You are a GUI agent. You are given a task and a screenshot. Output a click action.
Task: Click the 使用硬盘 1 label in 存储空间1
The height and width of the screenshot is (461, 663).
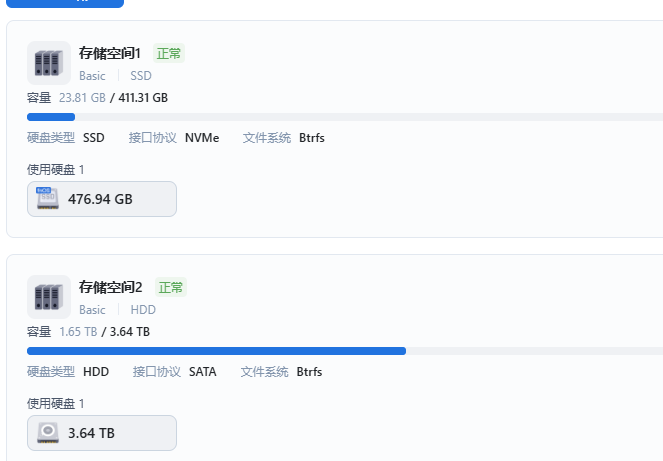56,170
